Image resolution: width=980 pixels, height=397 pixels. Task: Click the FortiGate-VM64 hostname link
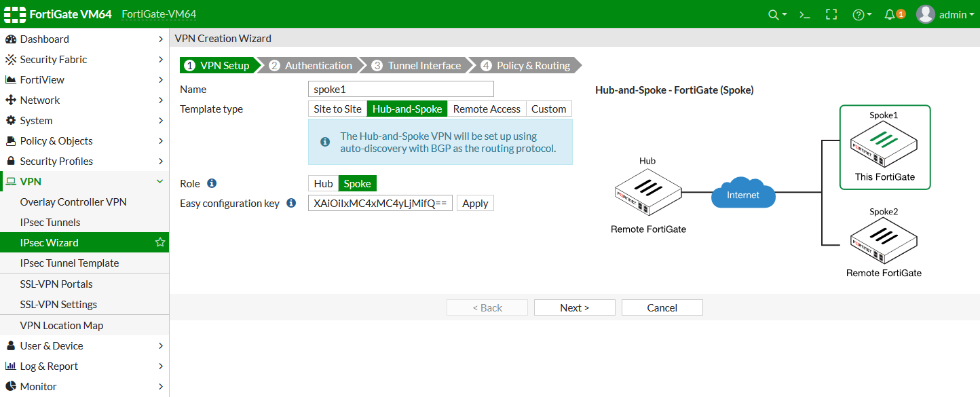159,14
